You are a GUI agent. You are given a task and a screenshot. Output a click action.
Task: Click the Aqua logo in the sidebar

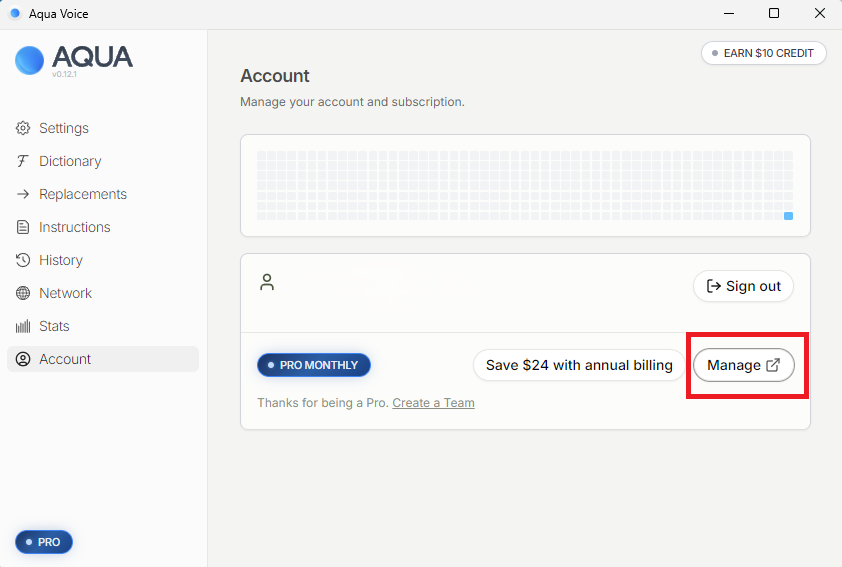30,60
